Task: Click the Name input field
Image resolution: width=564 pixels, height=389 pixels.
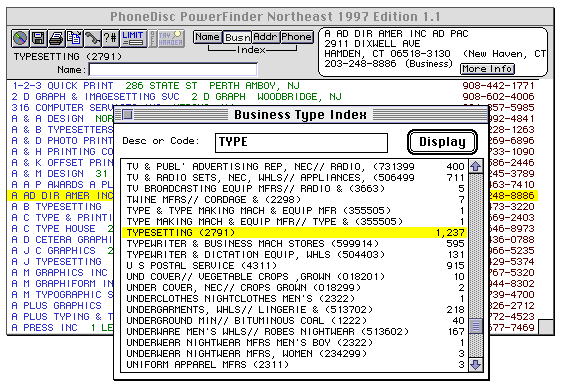Action: (x=173, y=69)
